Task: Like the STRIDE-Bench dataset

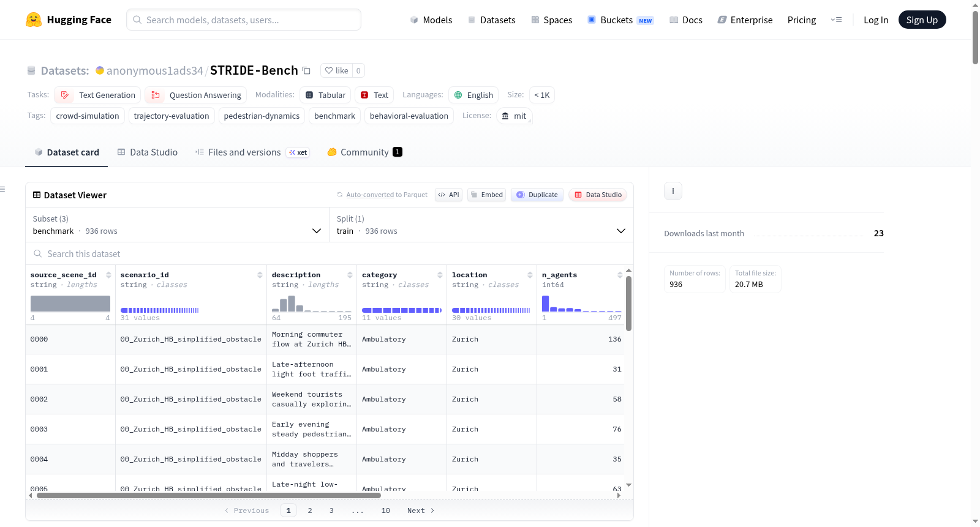Action: [x=336, y=70]
